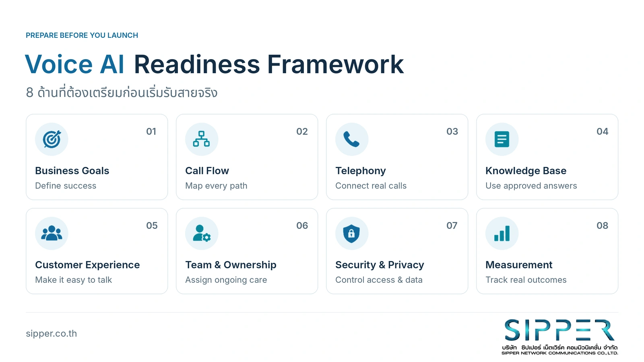Click the 'Voice AI' title words

75,64
